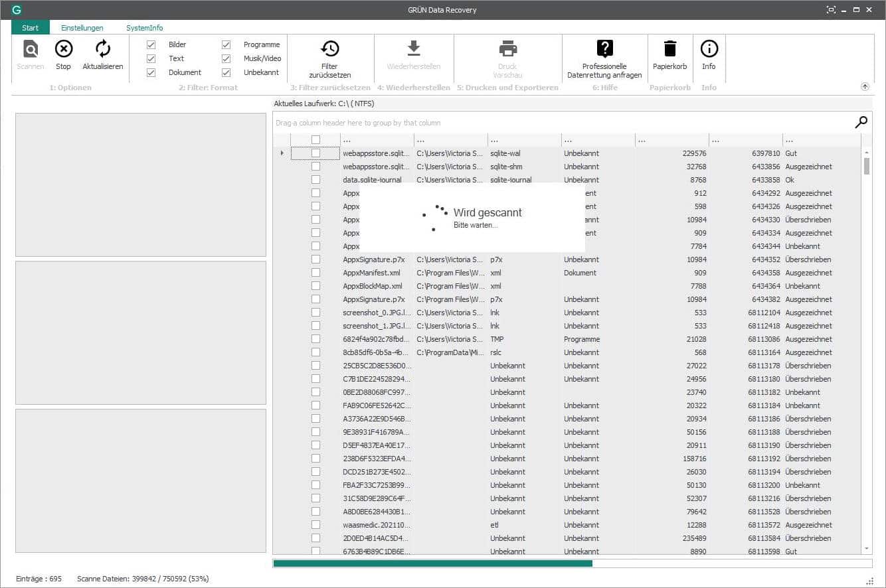
Task: Toggle the Text filter checkbox
Action: click(151, 58)
